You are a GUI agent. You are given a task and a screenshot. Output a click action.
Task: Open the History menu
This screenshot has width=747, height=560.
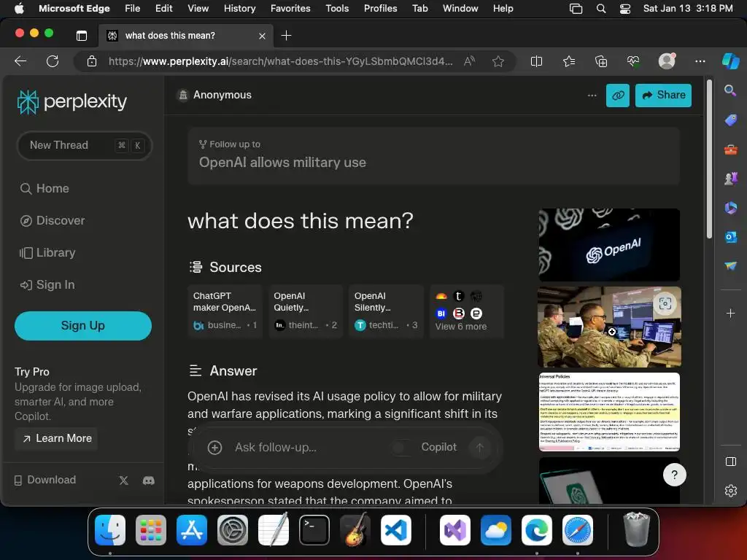point(239,9)
